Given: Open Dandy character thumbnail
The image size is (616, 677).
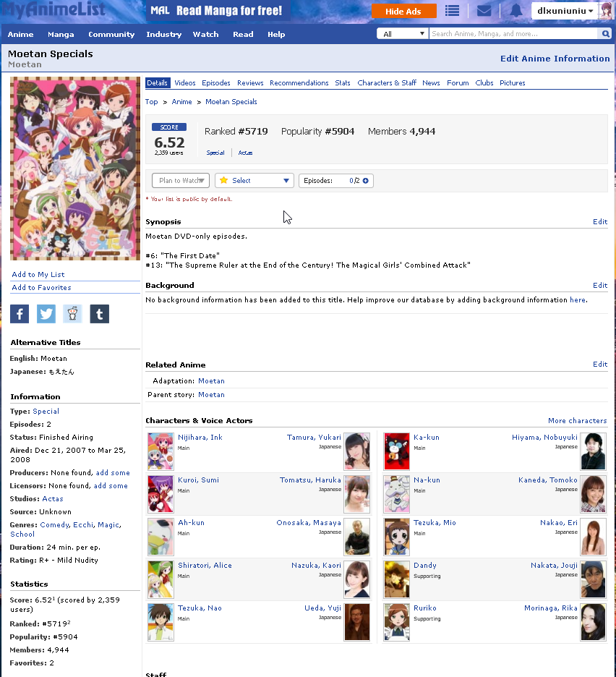Looking at the screenshot, I should pyautogui.click(x=396, y=579).
